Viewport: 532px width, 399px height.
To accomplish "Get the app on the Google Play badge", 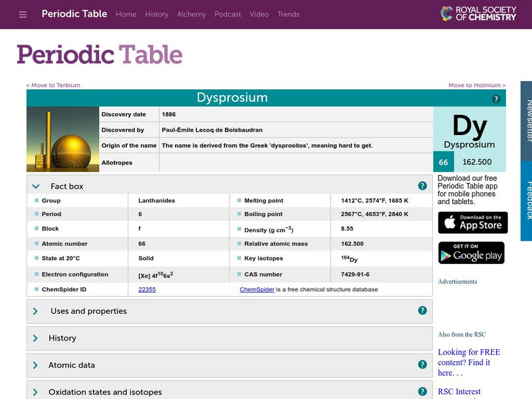I will point(471,253).
